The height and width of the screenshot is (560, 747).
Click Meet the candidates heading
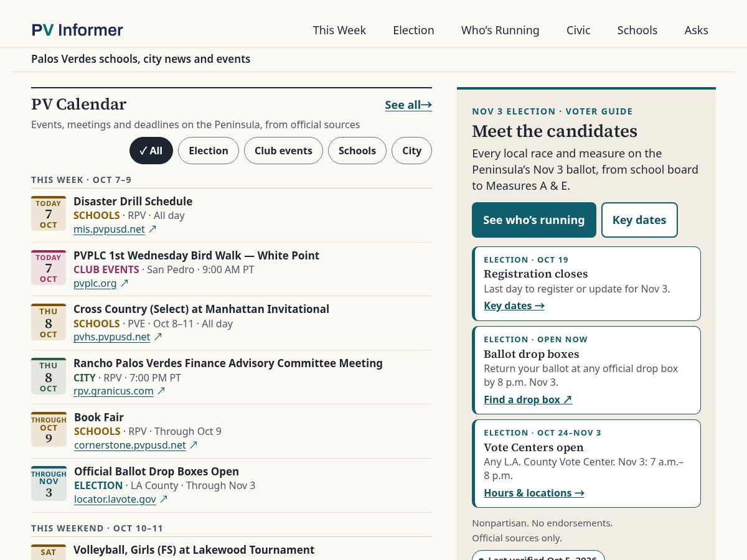(555, 131)
